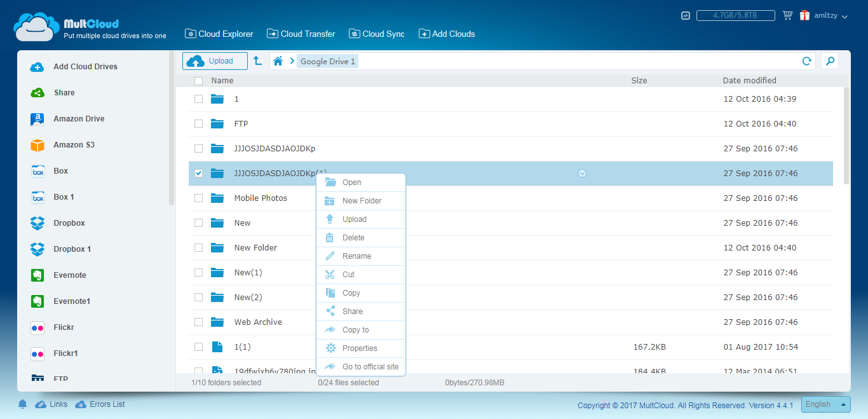Click the dropdown arrow on the selected row
This screenshot has width=868, height=419.
(x=583, y=174)
